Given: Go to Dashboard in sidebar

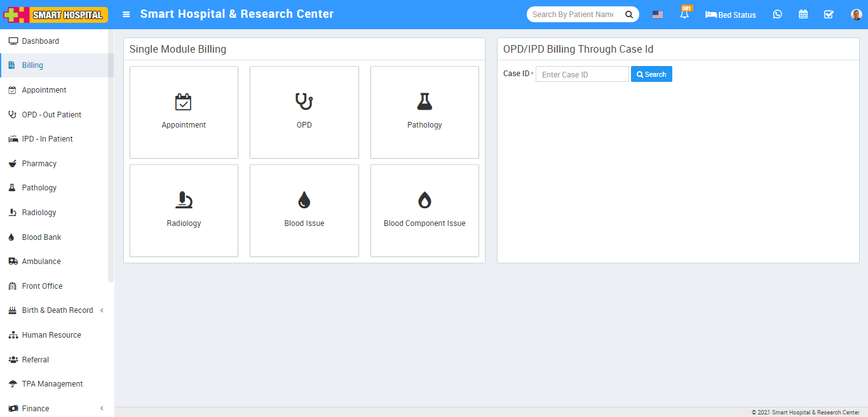Looking at the screenshot, I should 41,41.
